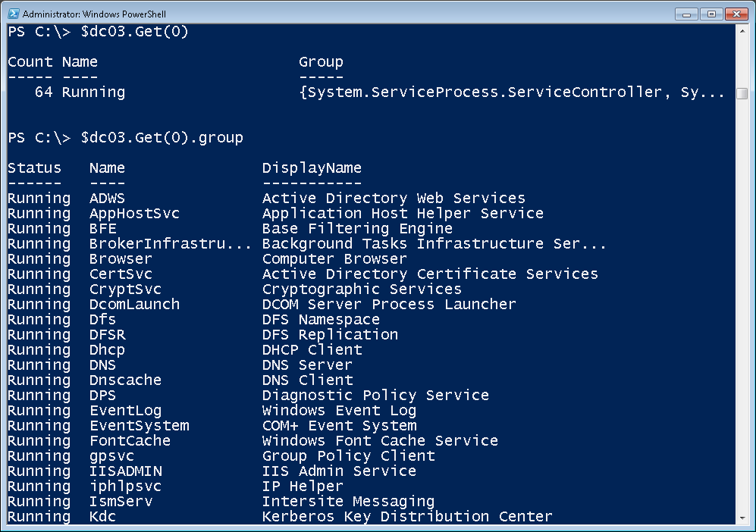Click the 'DNS Server' display name
Viewport: 756px width, 532px height.
point(307,365)
